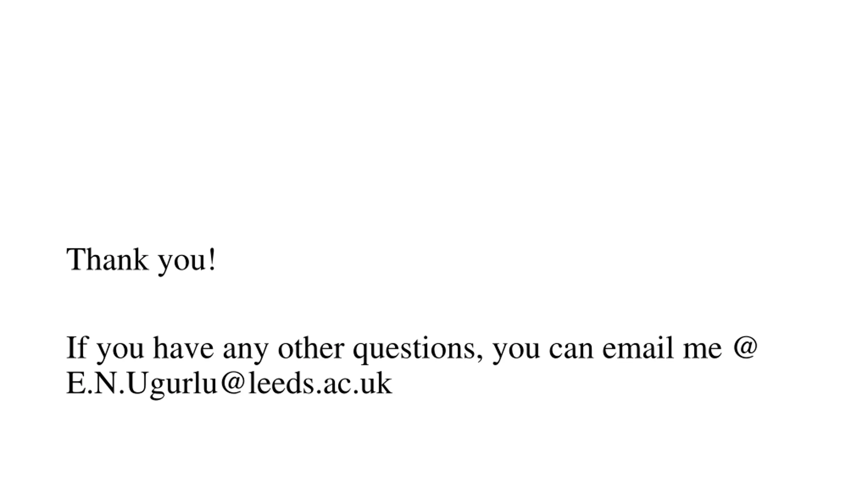Click the "@" symbol ending the first line
The height and width of the screenshot is (488, 868).
pyautogui.click(x=745, y=347)
